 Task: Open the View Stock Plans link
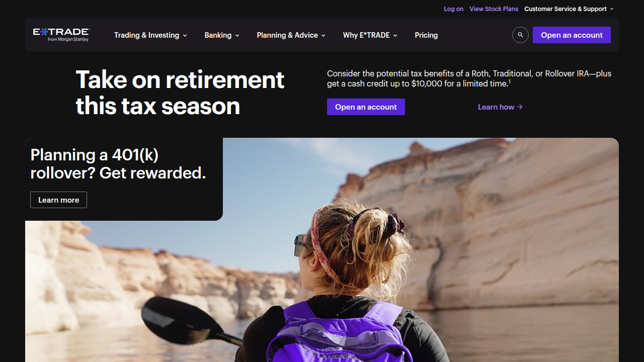pyautogui.click(x=494, y=9)
